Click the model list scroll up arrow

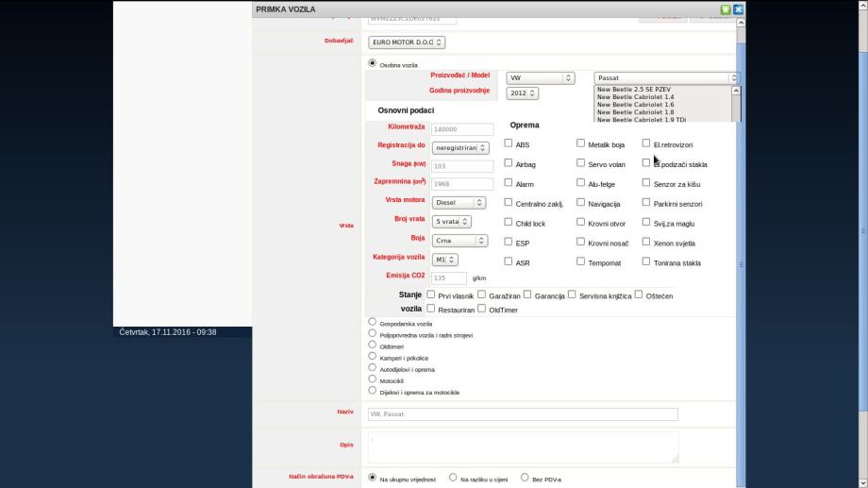736,91
